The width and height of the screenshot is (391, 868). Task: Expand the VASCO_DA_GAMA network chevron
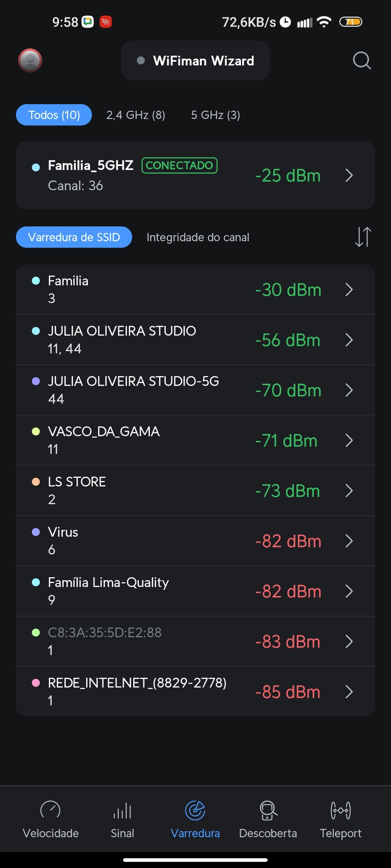(x=349, y=441)
